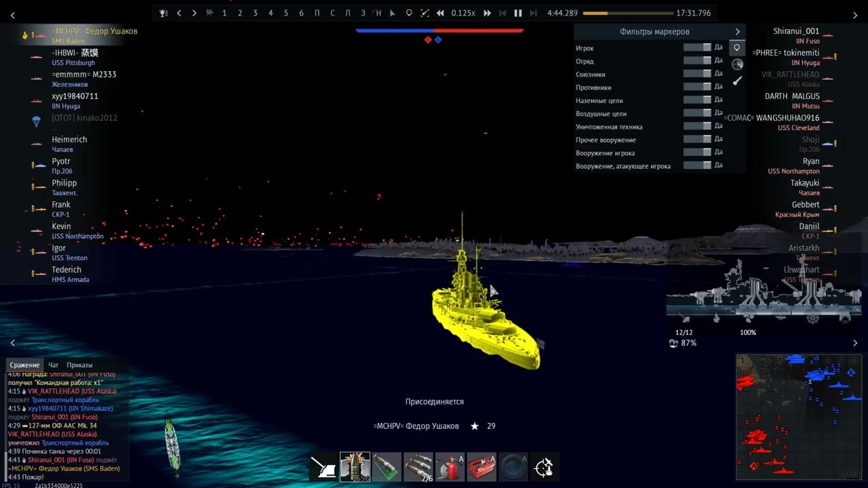Select main gun turret icon in action bar
This screenshot has width=868, height=488.
[x=323, y=467]
